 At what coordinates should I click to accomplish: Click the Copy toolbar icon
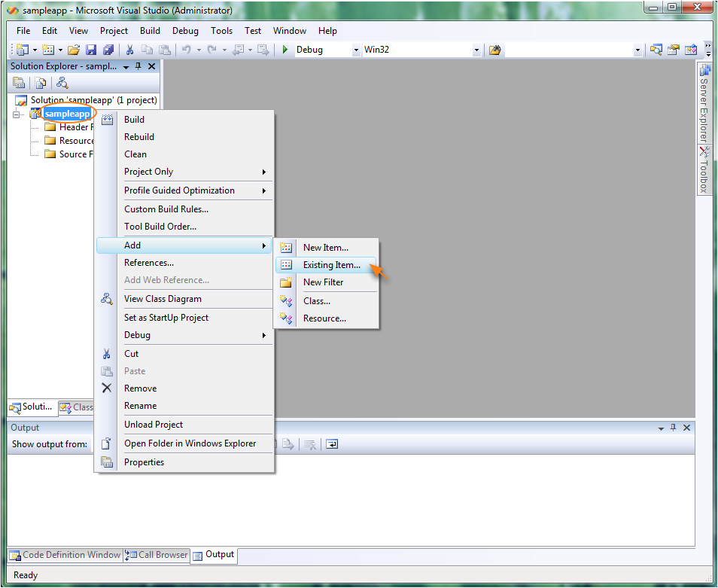[147, 50]
